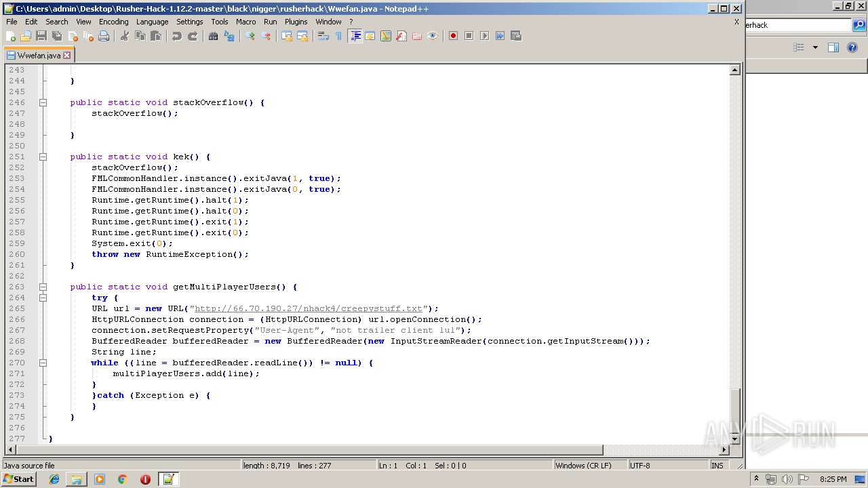
Task: Toggle the Document Map panel
Action: [x=386, y=36]
